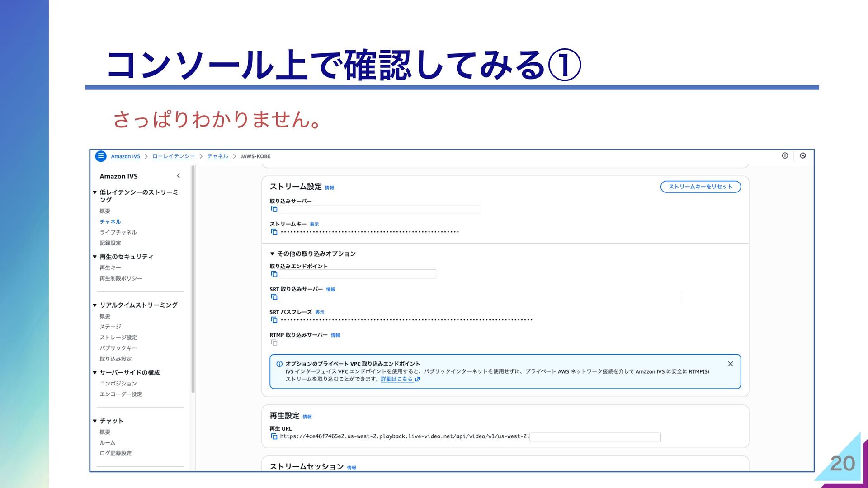
Task: Collapse the リアルタイムストリーミング sidebar group
Action: point(95,305)
